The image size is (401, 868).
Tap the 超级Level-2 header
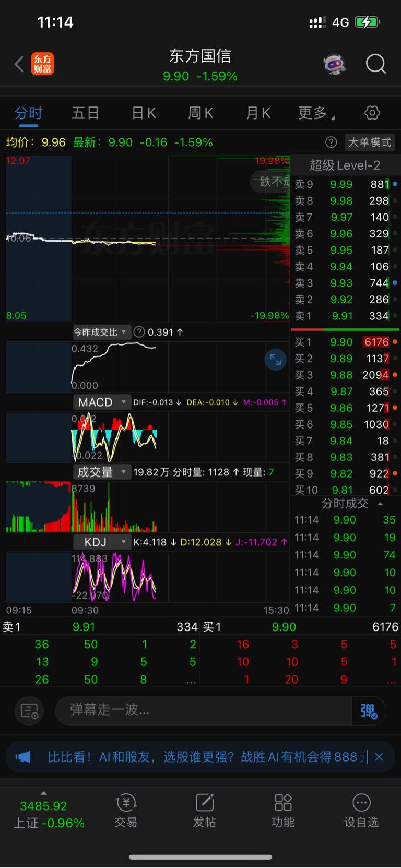(x=345, y=165)
